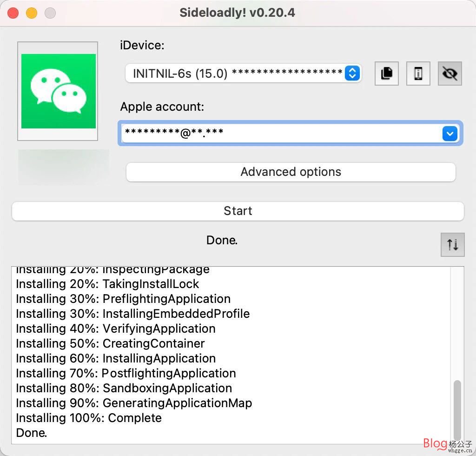
Task: Click the Start button
Action: pyautogui.click(x=238, y=211)
